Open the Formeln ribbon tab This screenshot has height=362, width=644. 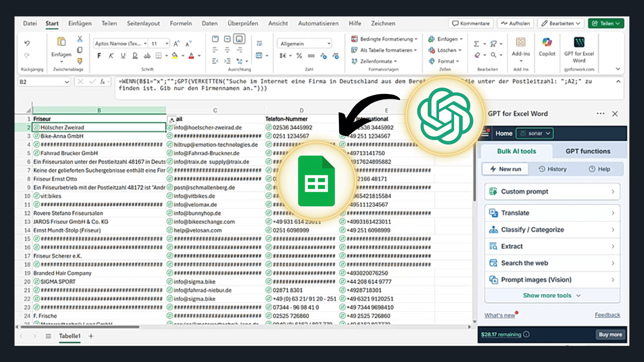[181, 23]
